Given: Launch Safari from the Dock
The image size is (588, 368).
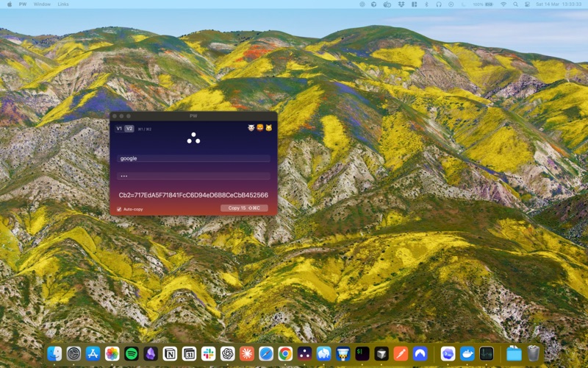Looking at the screenshot, I should click(266, 354).
